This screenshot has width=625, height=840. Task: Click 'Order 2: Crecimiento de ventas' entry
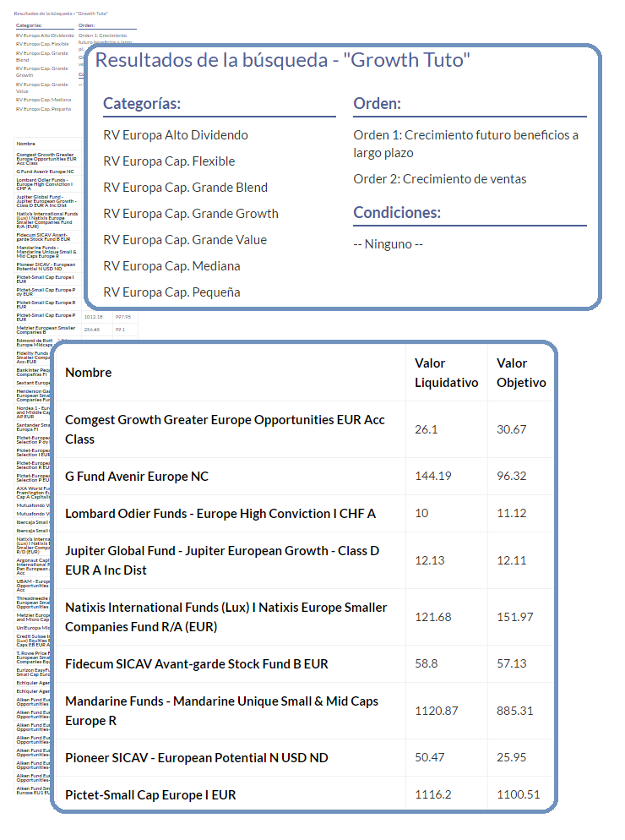pos(440,179)
